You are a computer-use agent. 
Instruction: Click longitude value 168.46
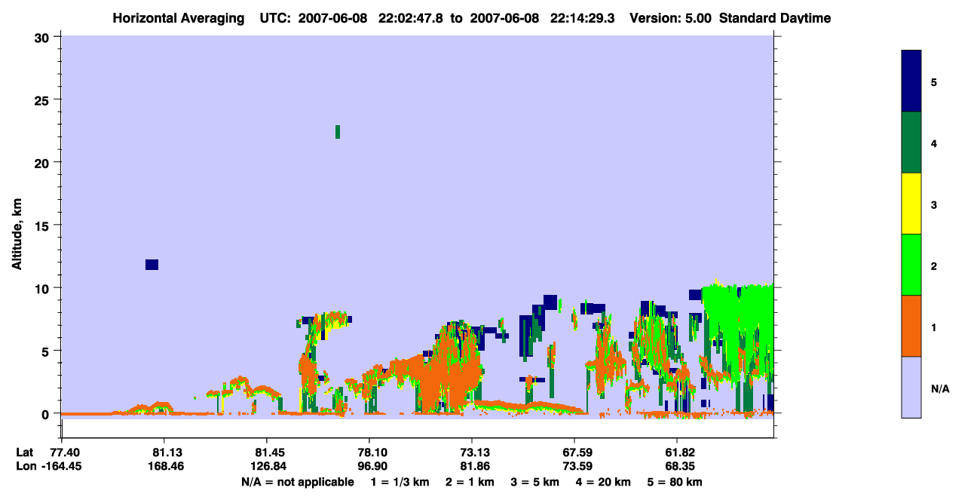(x=164, y=465)
